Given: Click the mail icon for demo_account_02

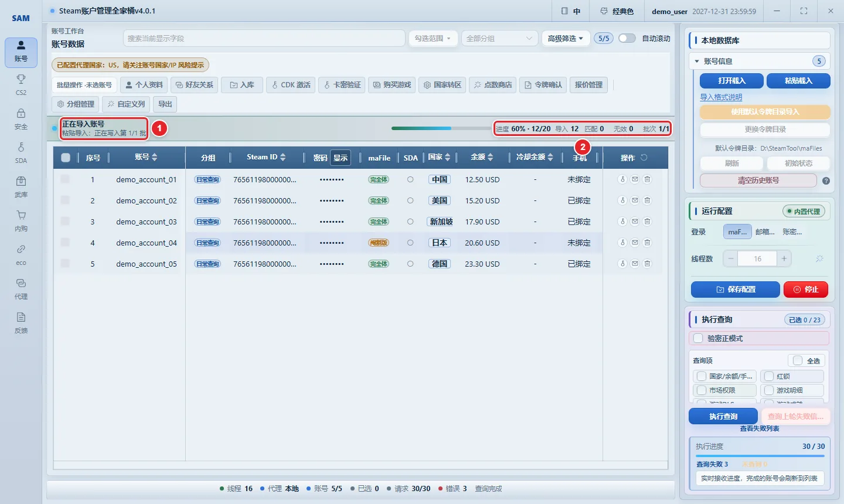Looking at the screenshot, I should 635,200.
